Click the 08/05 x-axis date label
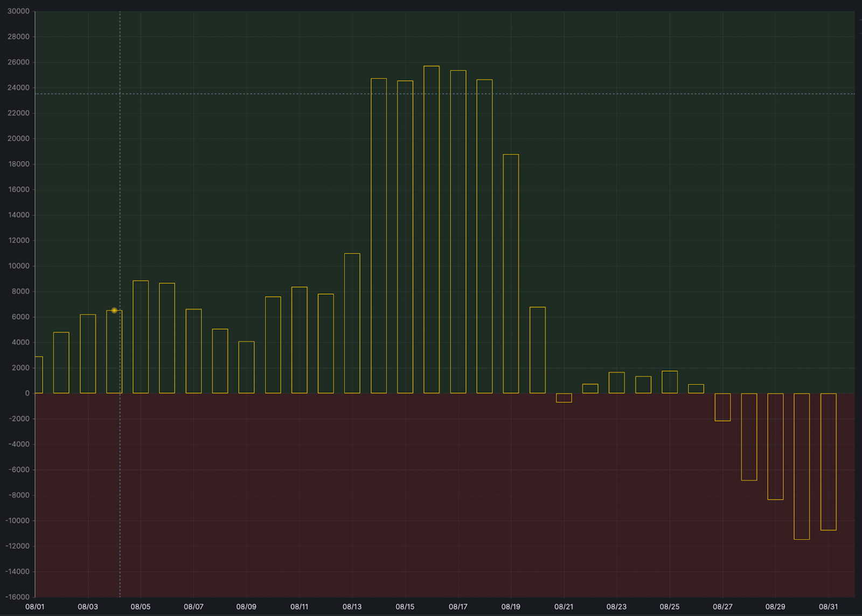The width and height of the screenshot is (862, 616). point(141,607)
